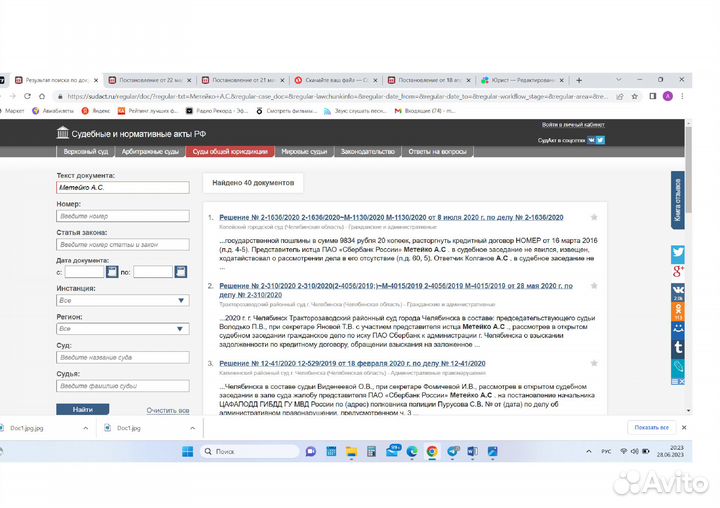Open the 'from' date calendar picker icon
This screenshot has width=720, height=508.
coord(112,272)
